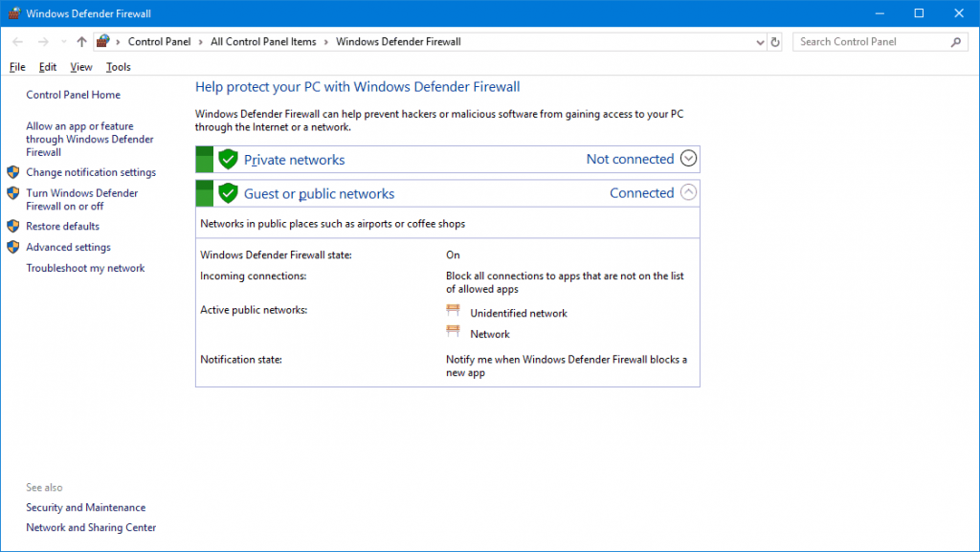
Task: Click the Up one level arrow
Action: click(81, 42)
